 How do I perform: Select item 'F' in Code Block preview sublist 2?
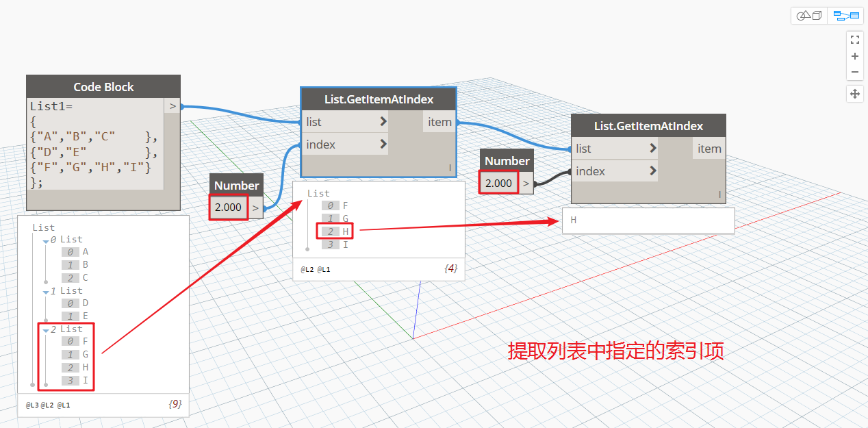[86, 342]
